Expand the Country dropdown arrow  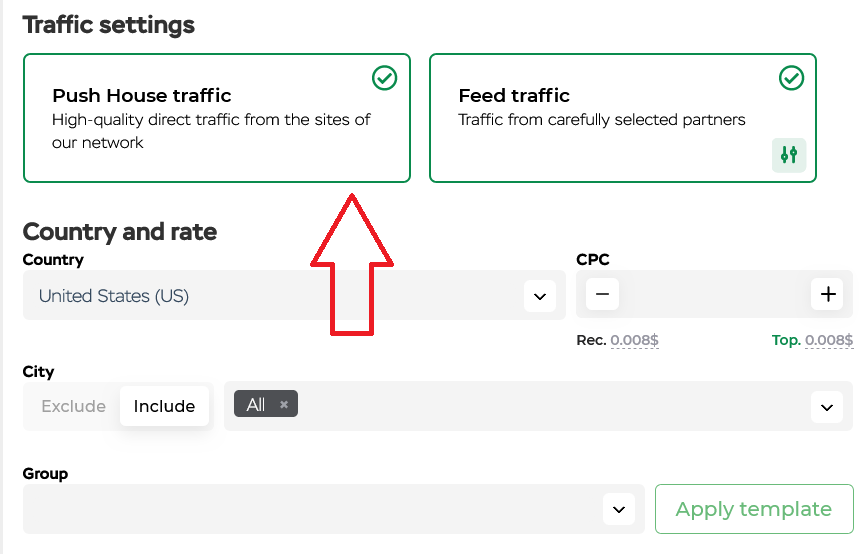540,296
